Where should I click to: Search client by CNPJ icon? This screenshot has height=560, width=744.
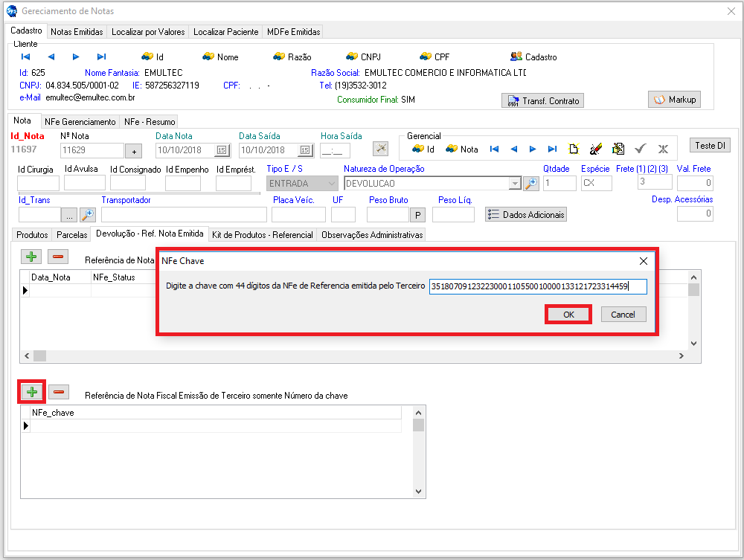[x=353, y=57]
